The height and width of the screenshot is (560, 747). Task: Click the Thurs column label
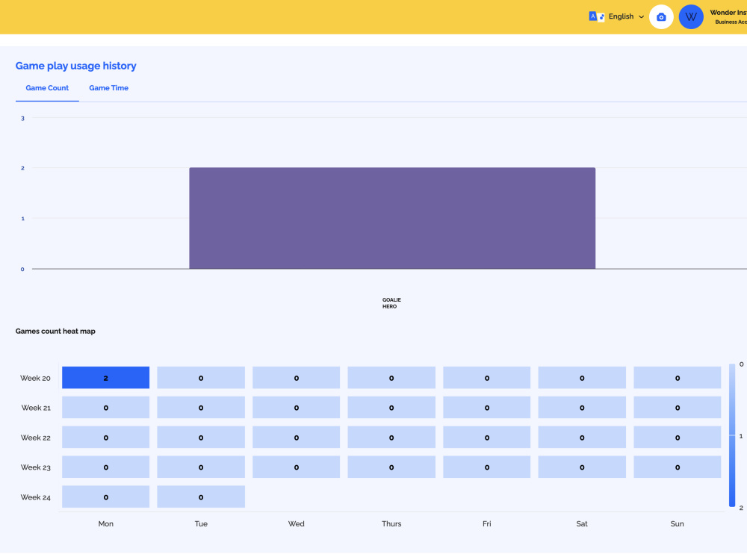click(x=391, y=524)
